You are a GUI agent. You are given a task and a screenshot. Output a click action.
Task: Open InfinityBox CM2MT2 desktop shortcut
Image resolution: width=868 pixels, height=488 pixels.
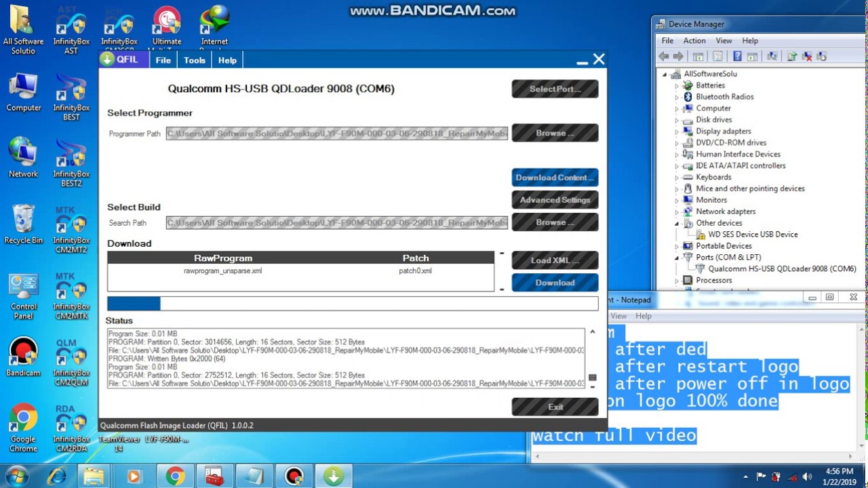(x=71, y=230)
